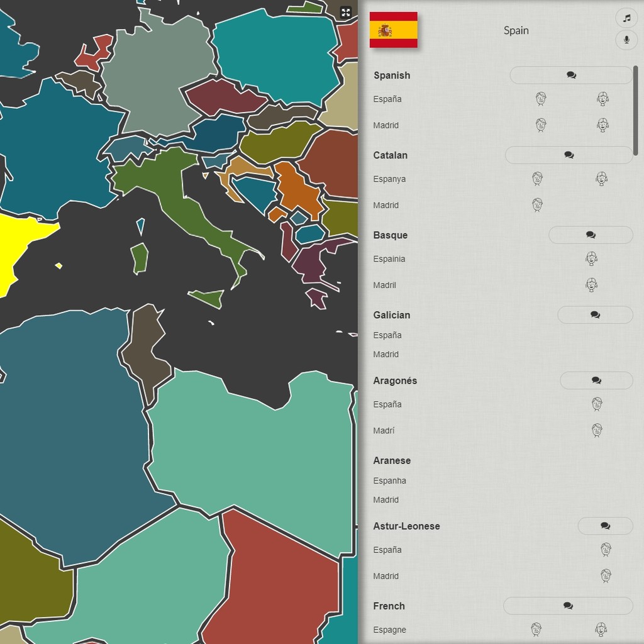Play the female Catalan pronunciation of Espanya

[601, 179]
